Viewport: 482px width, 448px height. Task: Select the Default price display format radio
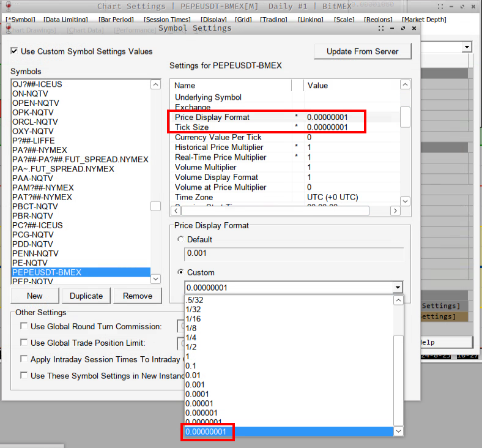tap(181, 239)
